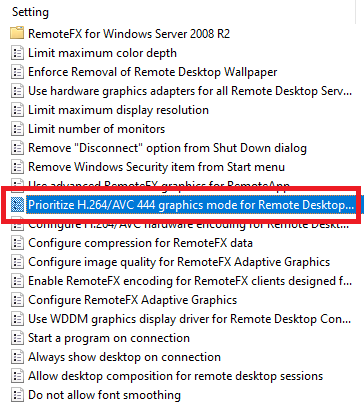Click the icon beside Configure compression for RemoteFX data
This screenshot has height=409, width=364.
click(x=17, y=243)
